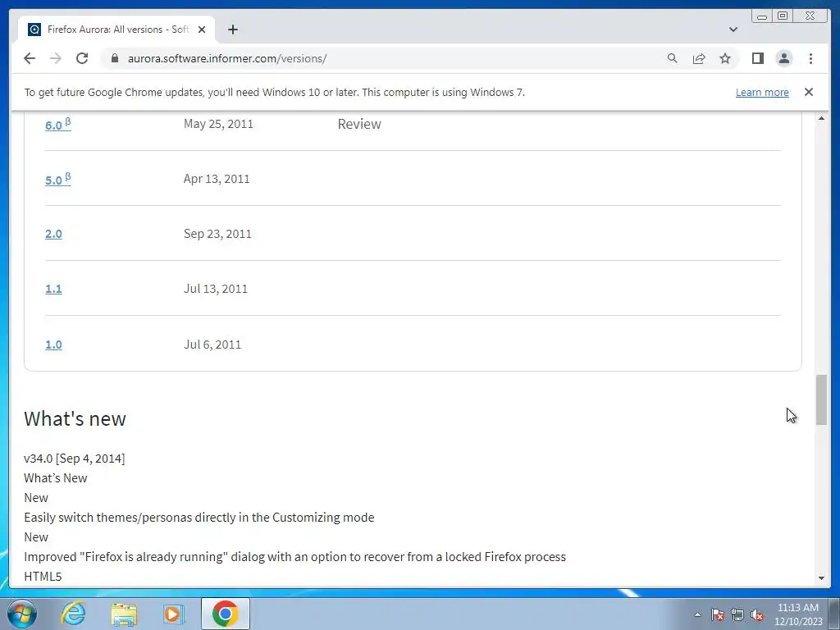Expand the tab search dropdown arrow
Screen dimensions: 840x630
point(733,30)
